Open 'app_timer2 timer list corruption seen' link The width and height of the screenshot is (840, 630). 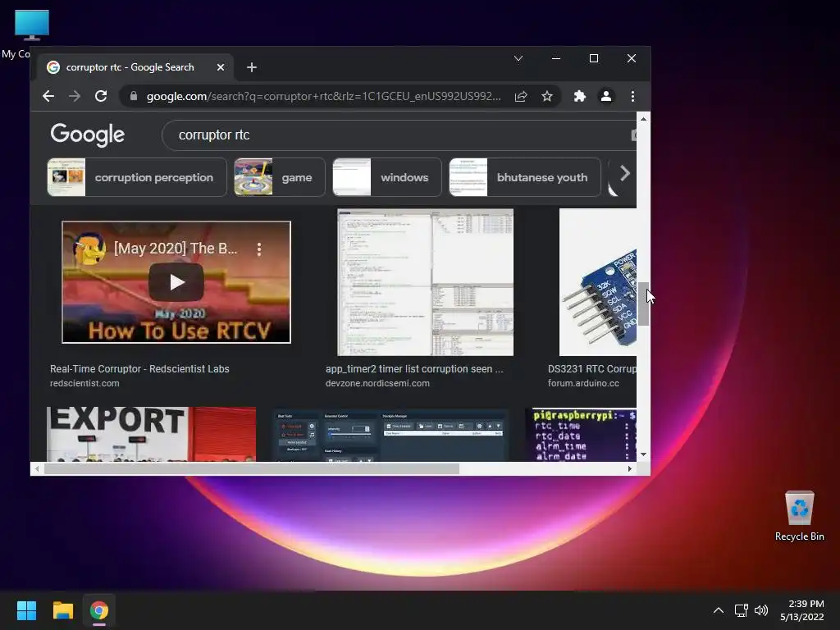(x=414, y=368)
